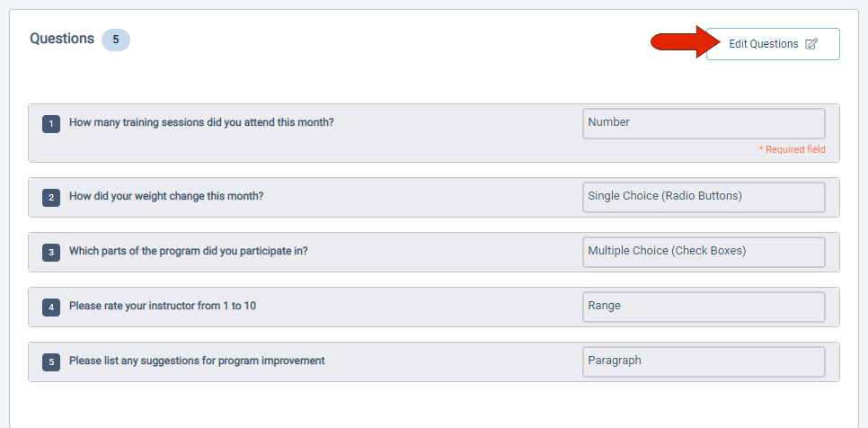Click the Questions section heading
Image resolution: width=868 pixels, height=428 pixels.
[62, 39]
